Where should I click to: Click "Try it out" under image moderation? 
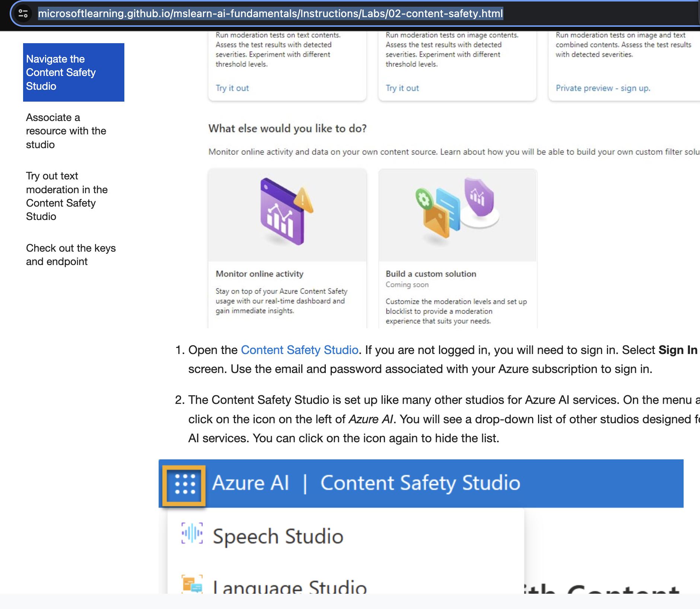[x=402, y=88]
